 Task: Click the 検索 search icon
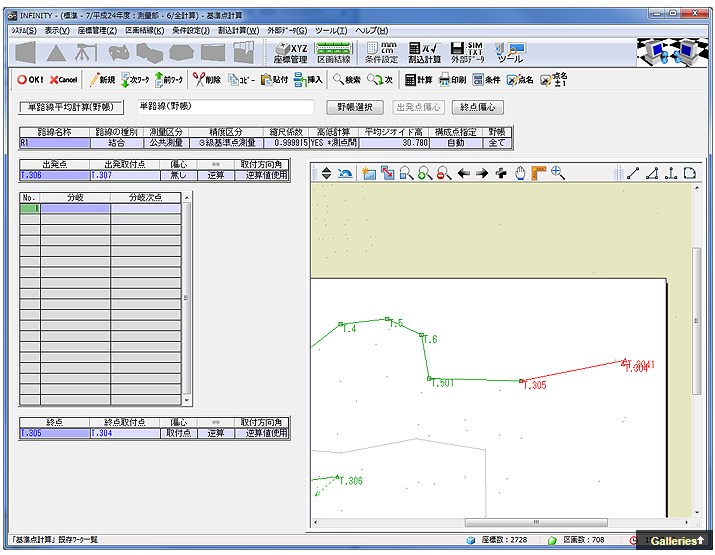click(x=347, y=80)
